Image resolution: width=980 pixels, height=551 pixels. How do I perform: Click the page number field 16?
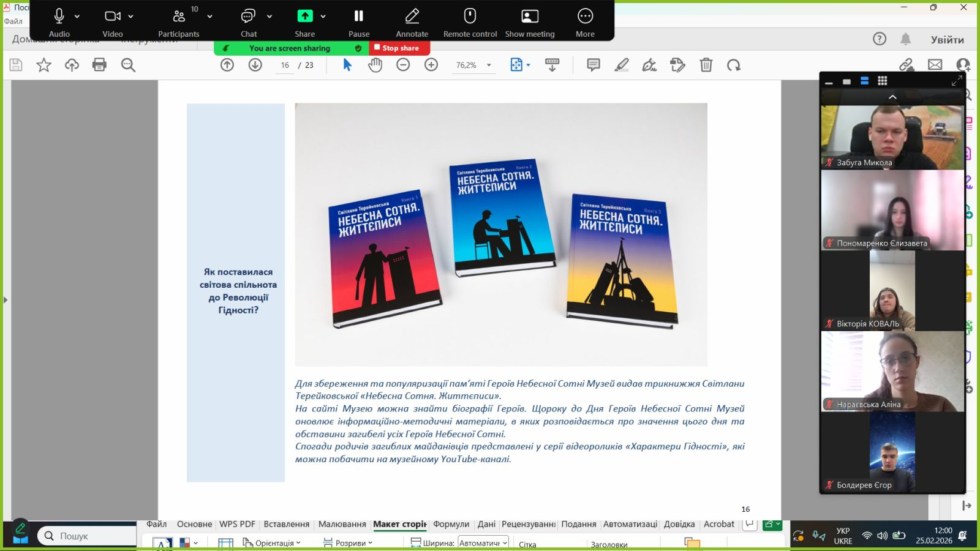[285, 65]
